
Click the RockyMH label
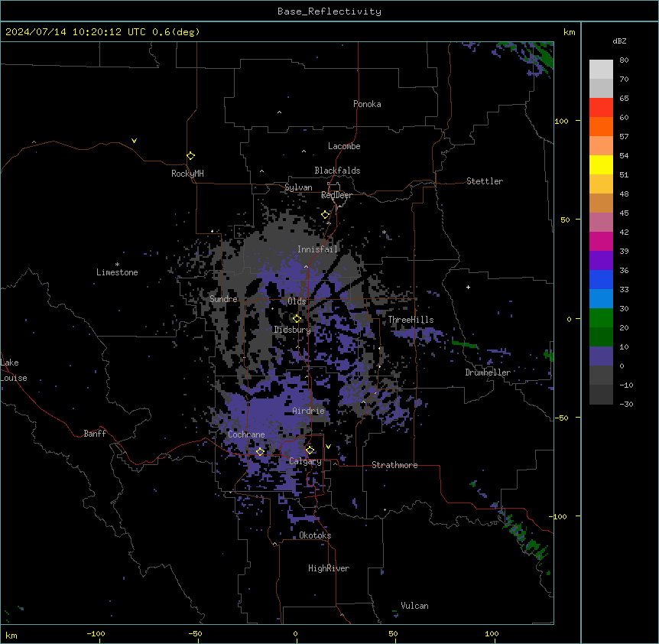187,173
